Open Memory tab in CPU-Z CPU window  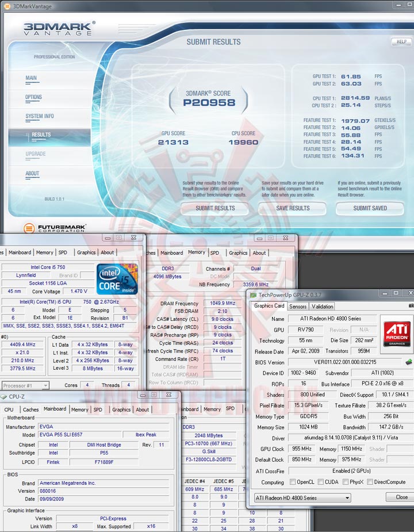pyautogui.click(x=44, y=252)
